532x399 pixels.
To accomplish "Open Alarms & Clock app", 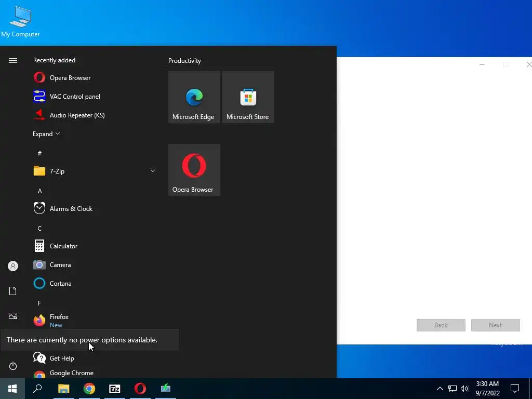I will coord(95,208).
